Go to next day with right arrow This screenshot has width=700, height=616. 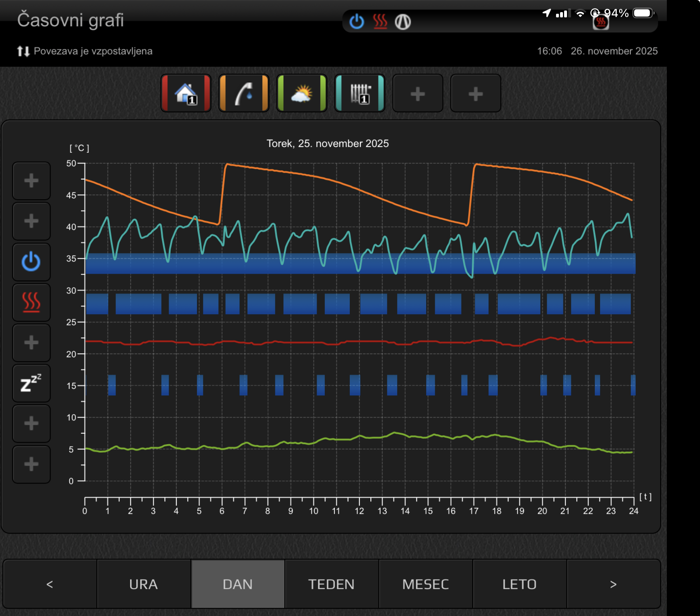tap(613, 584)
